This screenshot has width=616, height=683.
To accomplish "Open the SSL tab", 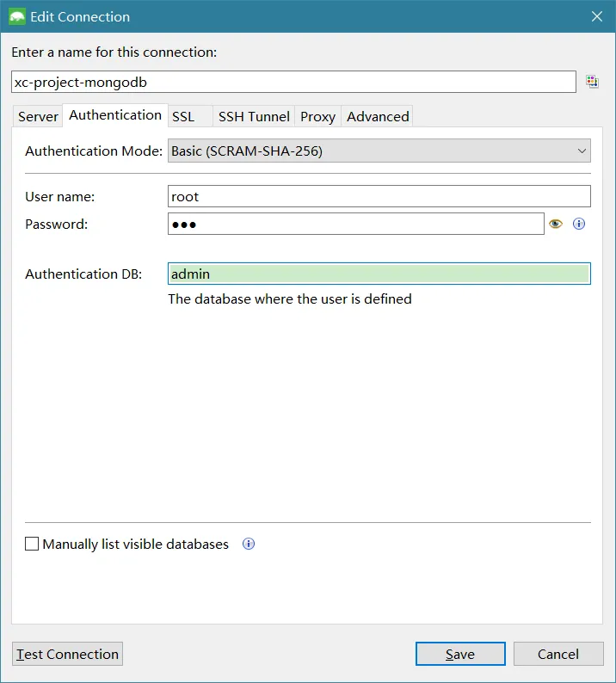I will (183, 116).
